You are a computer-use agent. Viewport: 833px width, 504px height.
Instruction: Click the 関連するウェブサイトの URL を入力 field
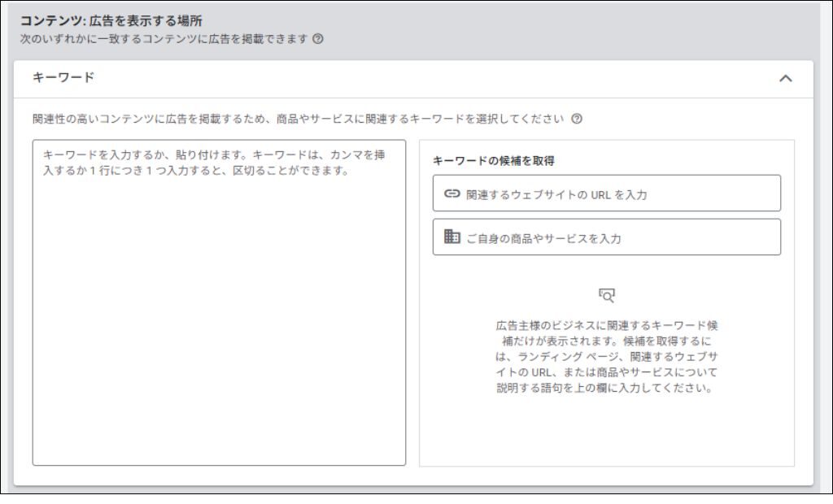pos(607,193)
